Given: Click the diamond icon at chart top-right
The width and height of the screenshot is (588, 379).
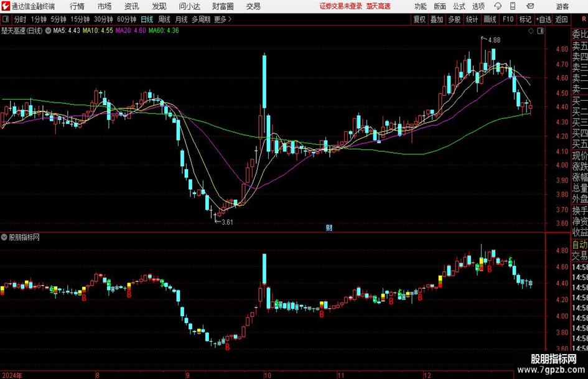Looking at the screenshot, I should pyautogui.click(x=531, y=31).
